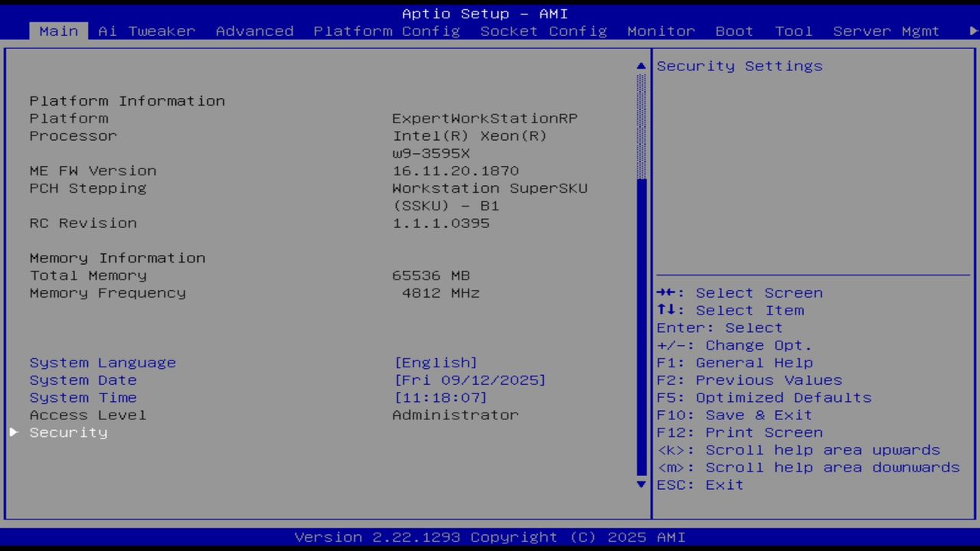Click the triangle icon beside Security
Screen dimensions: 980x551
(x=13, y=432)
